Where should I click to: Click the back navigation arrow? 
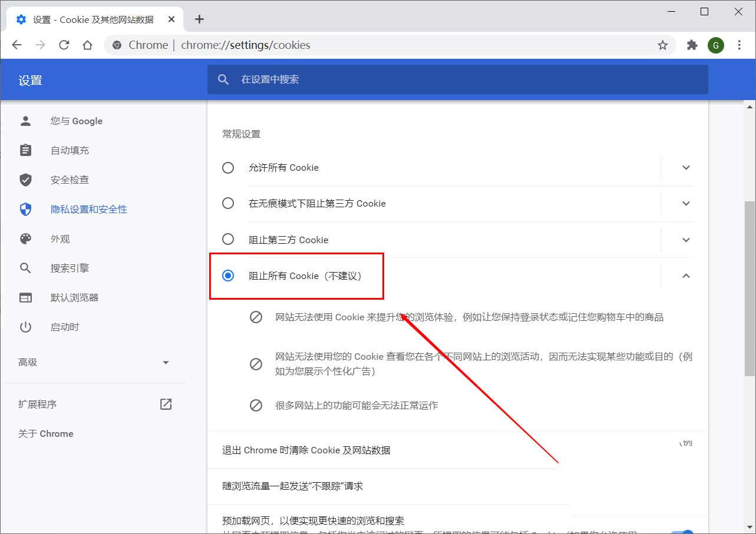16,45
